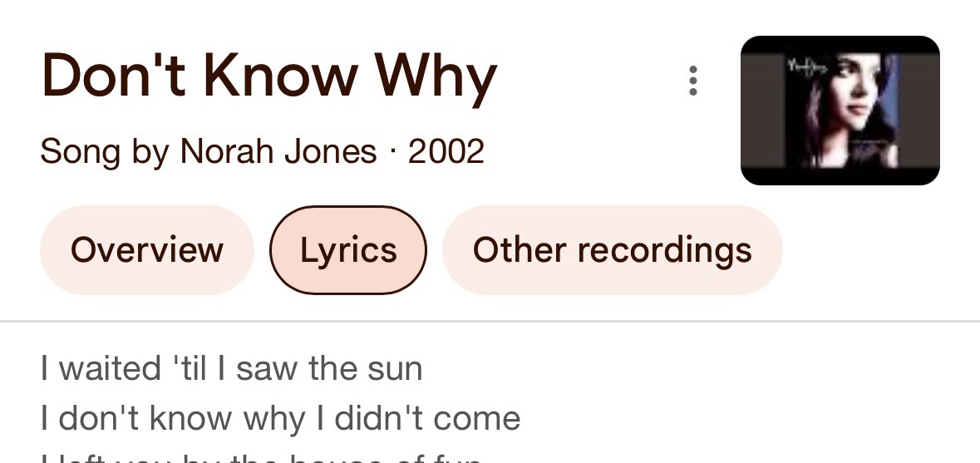
Task: Click the word "Why" in the title
Action: click(436, 76)
